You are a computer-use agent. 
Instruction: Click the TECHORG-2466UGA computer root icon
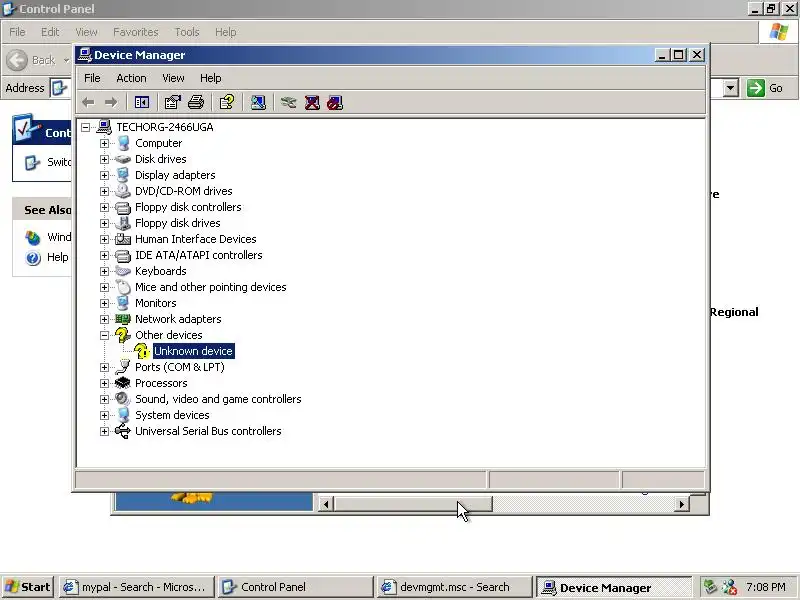[104, 127]
